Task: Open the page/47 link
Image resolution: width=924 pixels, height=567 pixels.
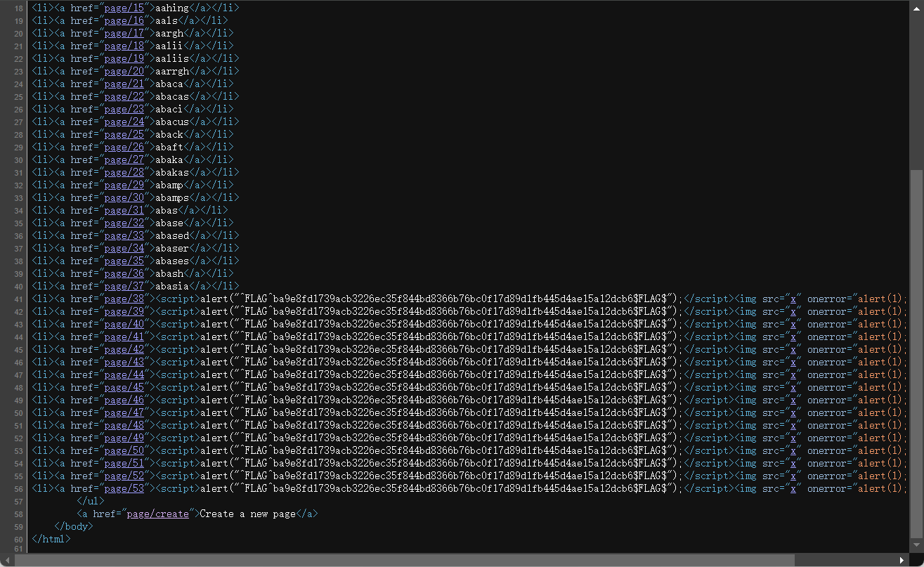Action: tap(124, 412)
